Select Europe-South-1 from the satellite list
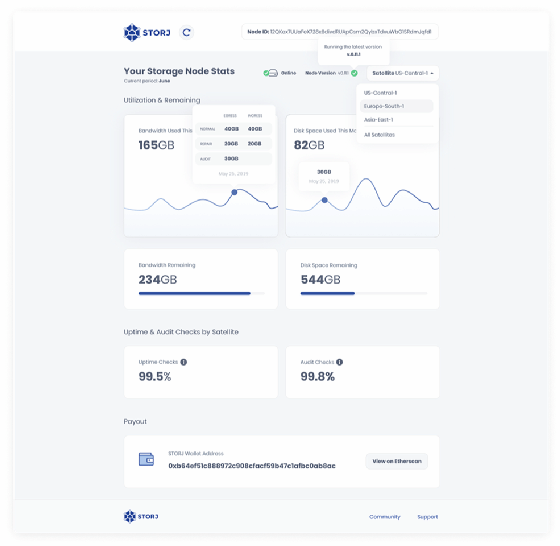Image resolution: width=560 pixels, height=546 pixels. [x=396, y=106]
